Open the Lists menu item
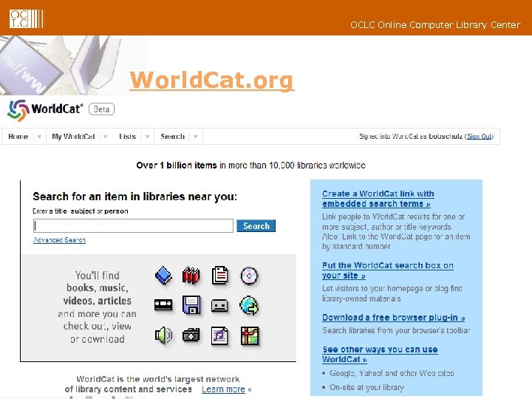Viewport: 532px width, 399px height. (127, 137)
